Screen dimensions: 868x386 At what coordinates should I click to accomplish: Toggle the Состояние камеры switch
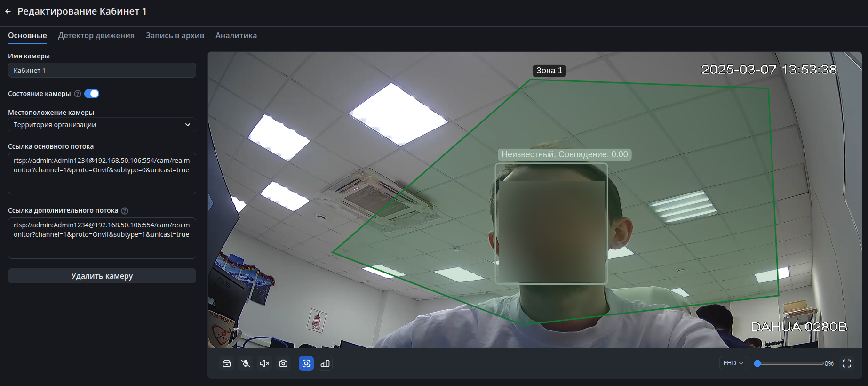click(x=92, y=94)
